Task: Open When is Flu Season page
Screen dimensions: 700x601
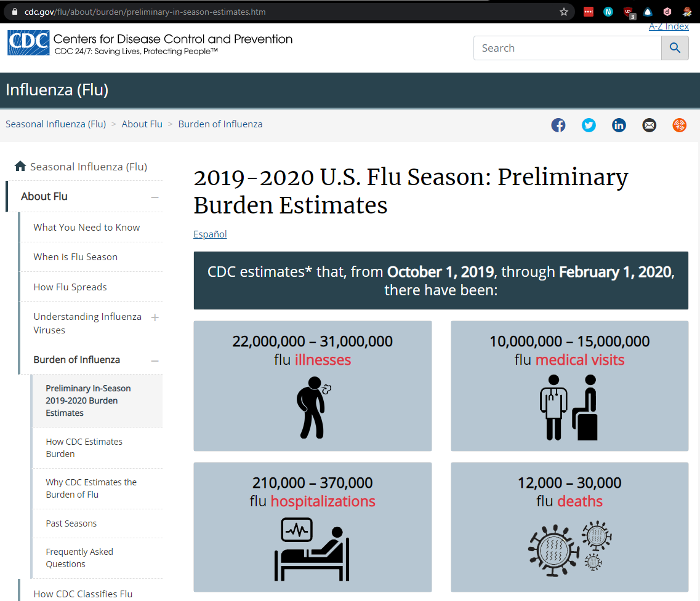Action: [x=76, y=257]
